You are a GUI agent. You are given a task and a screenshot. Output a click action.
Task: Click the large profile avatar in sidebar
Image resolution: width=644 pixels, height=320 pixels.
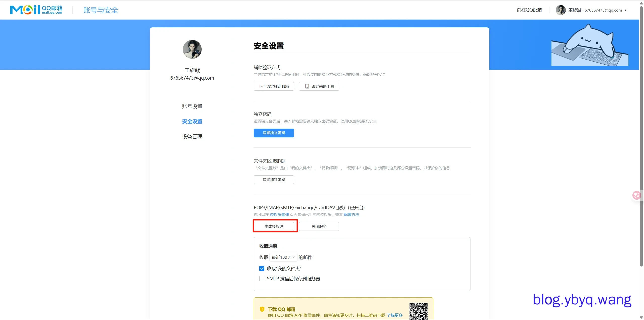tap(192, 49)
